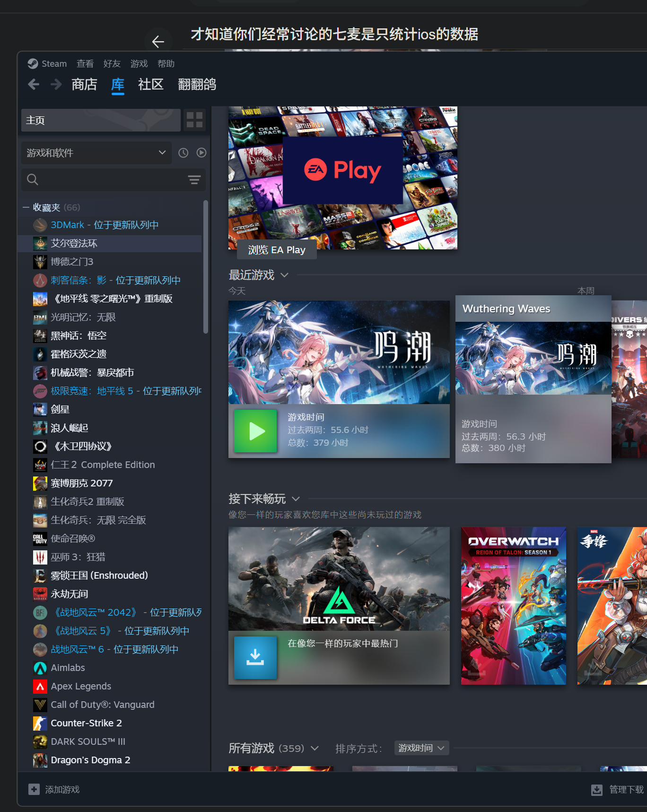Click the Steam forward navigation arrow

[56, 85]
